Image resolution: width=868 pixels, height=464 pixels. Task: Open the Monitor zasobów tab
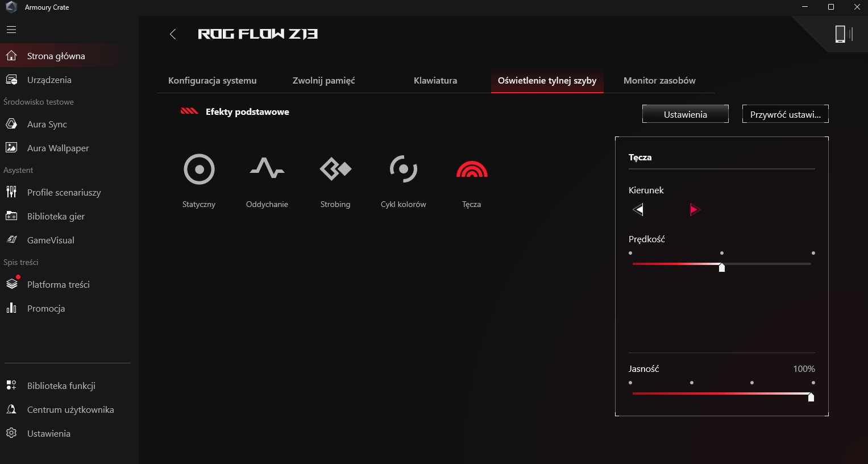(x=659, y=81)
